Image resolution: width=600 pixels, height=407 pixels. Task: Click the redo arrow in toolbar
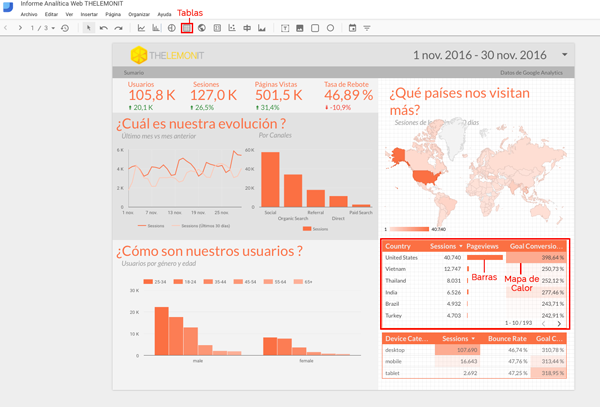point(118,28)
